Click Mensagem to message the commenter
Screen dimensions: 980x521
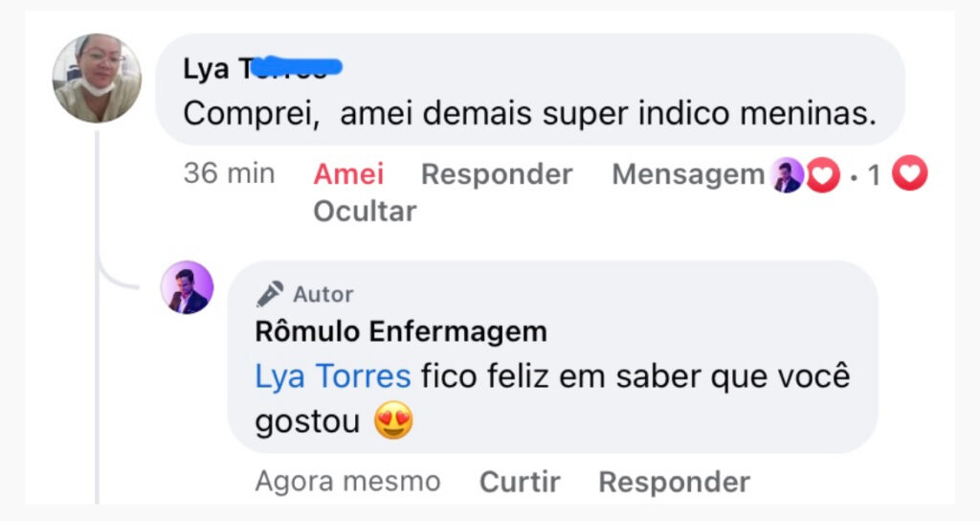coord(687,174)
